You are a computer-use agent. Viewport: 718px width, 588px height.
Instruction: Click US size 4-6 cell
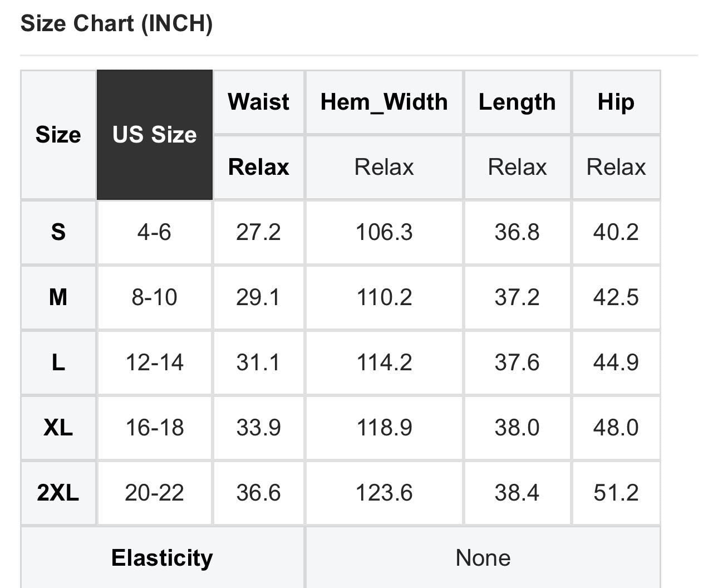[x=154, y=232]
